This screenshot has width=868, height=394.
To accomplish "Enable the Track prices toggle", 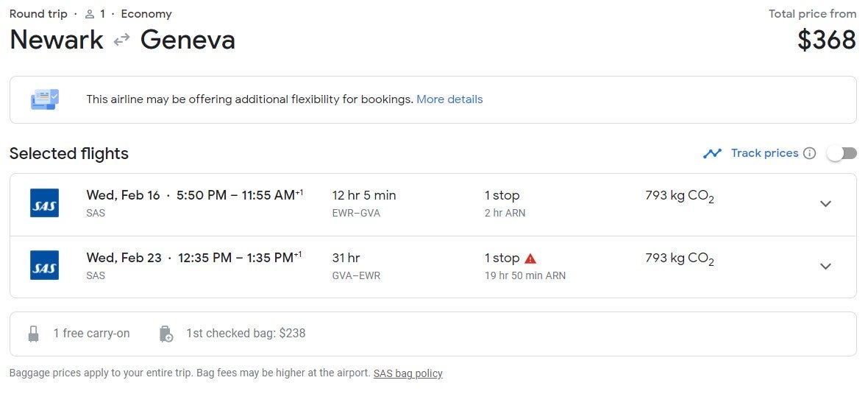I will [842, 153].
